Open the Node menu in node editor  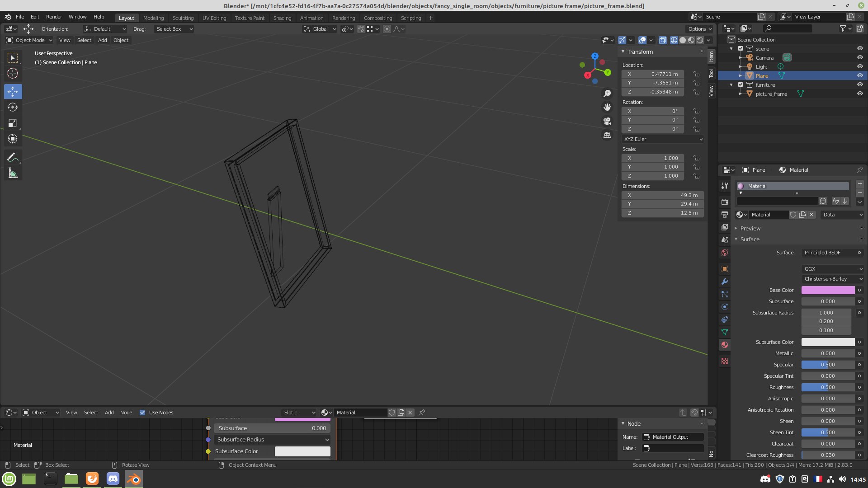coord(126,413)
